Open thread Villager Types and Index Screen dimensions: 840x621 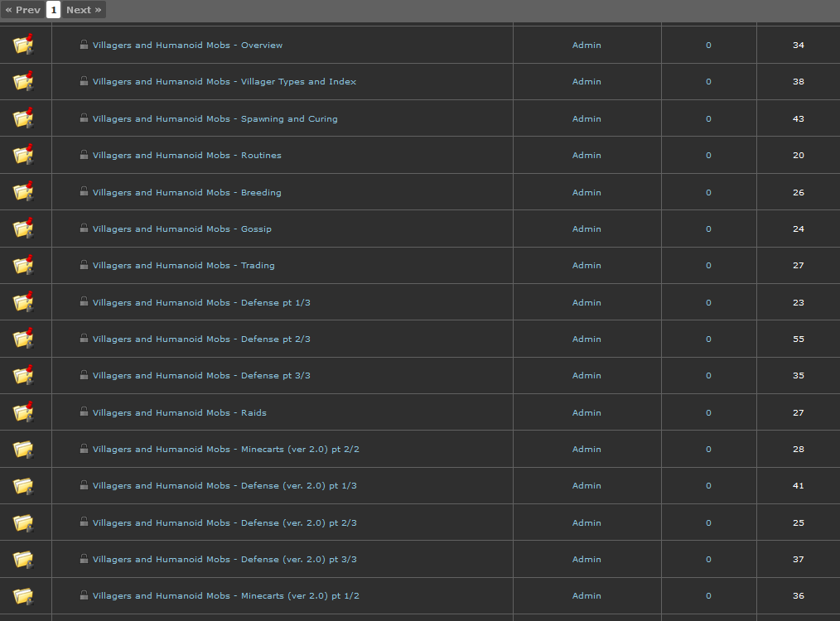224,81
